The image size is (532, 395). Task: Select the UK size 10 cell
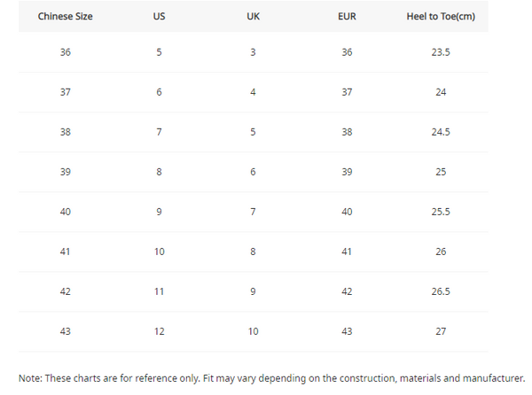point(253,331)
